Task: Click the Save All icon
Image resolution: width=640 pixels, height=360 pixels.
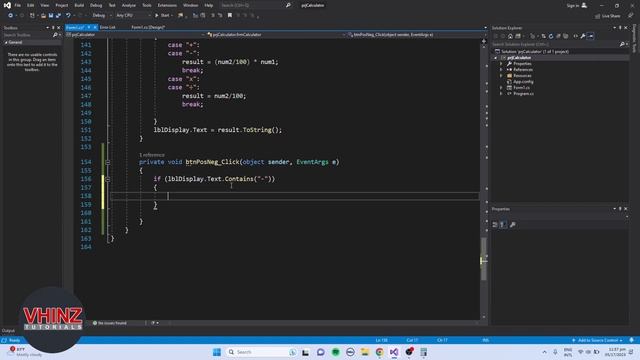Action: [58, 16]
